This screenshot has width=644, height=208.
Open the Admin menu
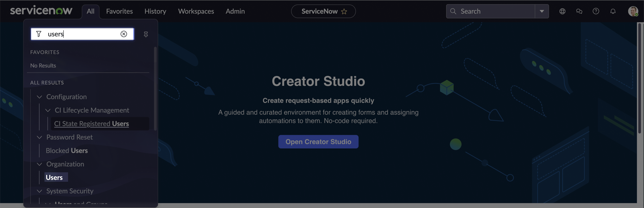235,11
